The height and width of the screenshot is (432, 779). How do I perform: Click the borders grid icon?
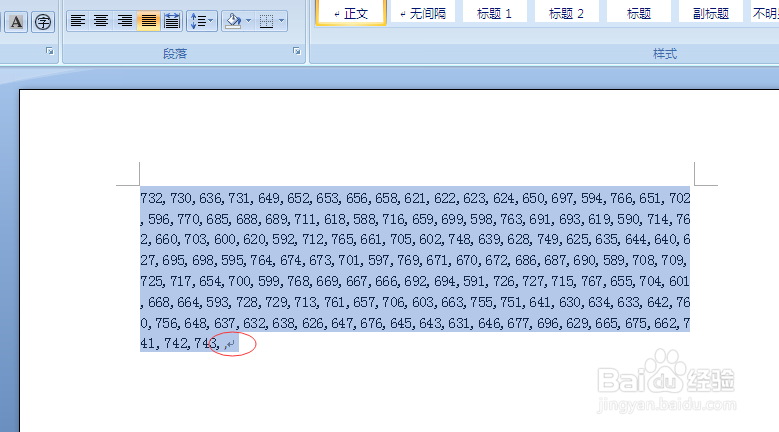point(266,21)
